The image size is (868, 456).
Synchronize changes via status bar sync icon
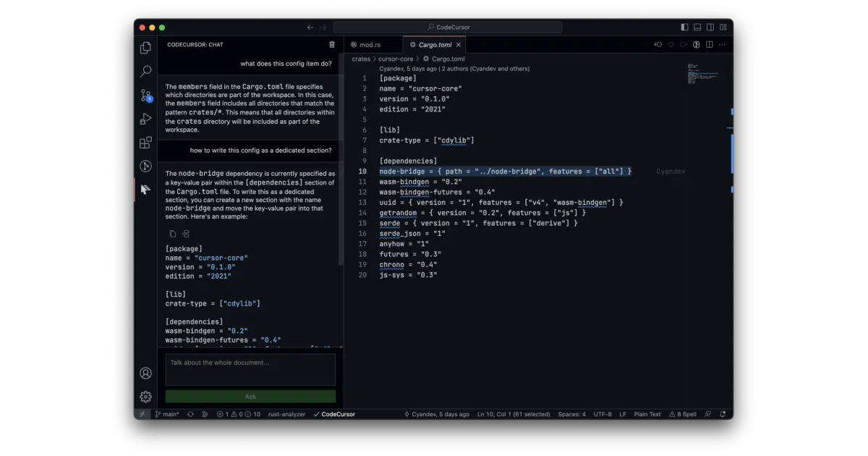point(191,415)
